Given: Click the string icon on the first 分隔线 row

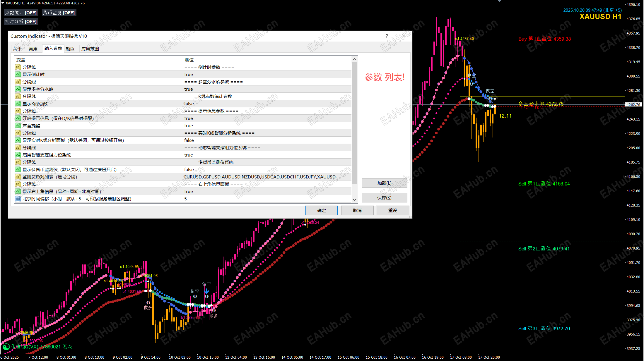Looking at the screenshot, I should point(18,67).
